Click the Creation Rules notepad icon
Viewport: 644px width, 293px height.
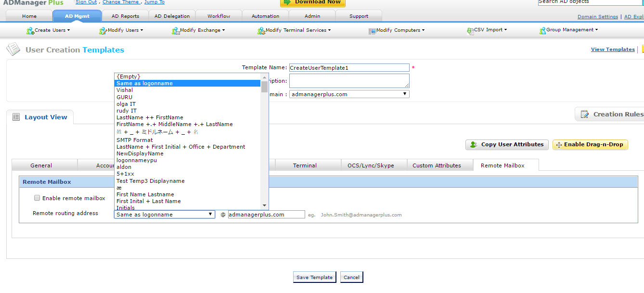[585, 114]
